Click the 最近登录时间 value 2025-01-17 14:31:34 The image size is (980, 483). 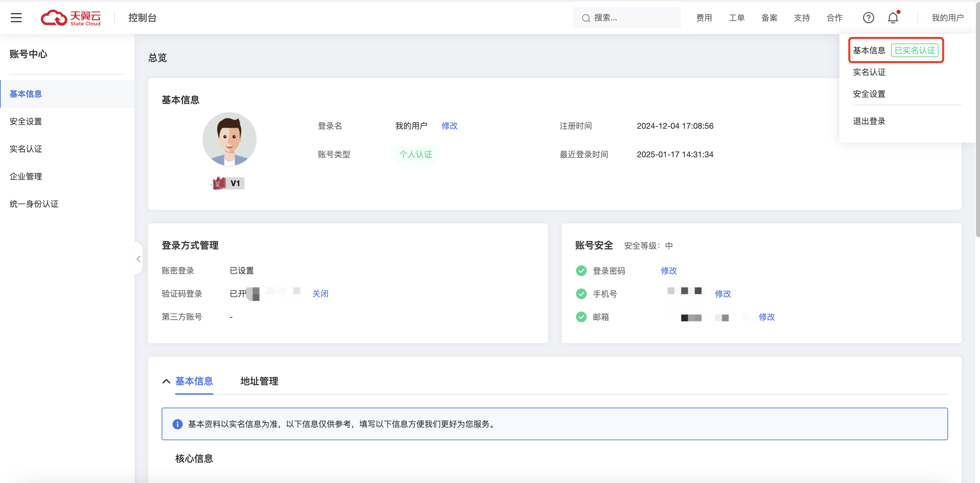point(675,154)
